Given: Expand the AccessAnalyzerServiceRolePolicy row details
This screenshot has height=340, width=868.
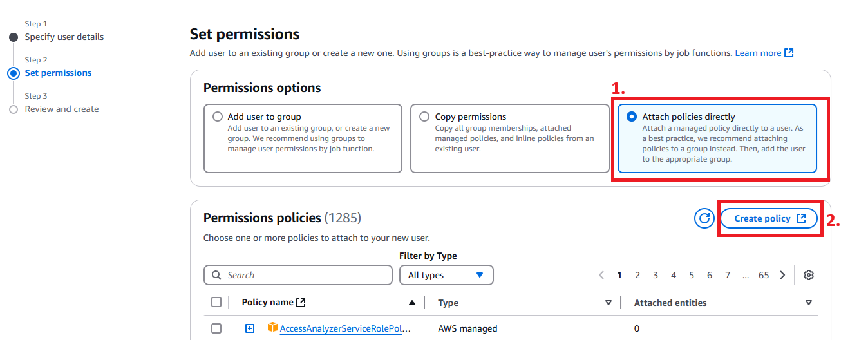Looking at the screenshot, I should [x=250, y=328].
